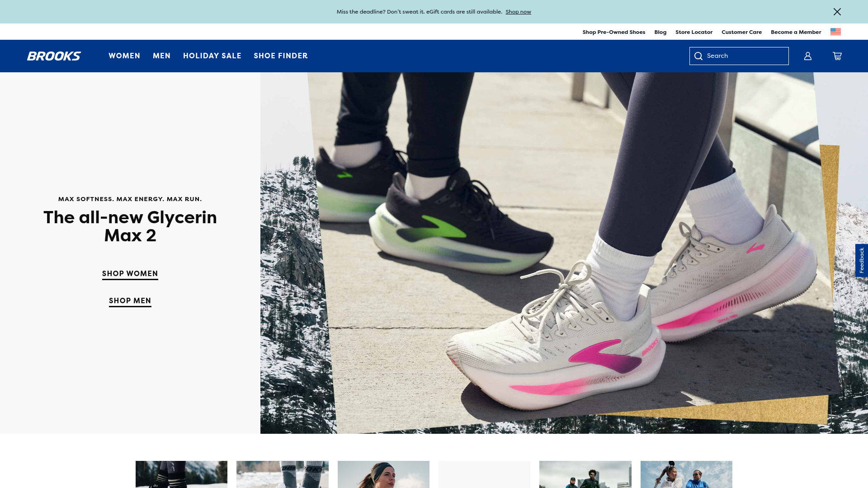Open the Holiday Sale menu

212,56
